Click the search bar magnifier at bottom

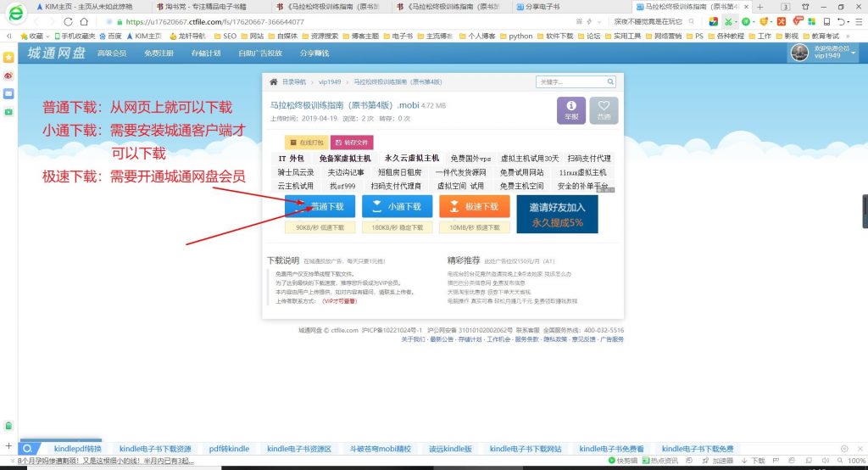click(26, 449)
